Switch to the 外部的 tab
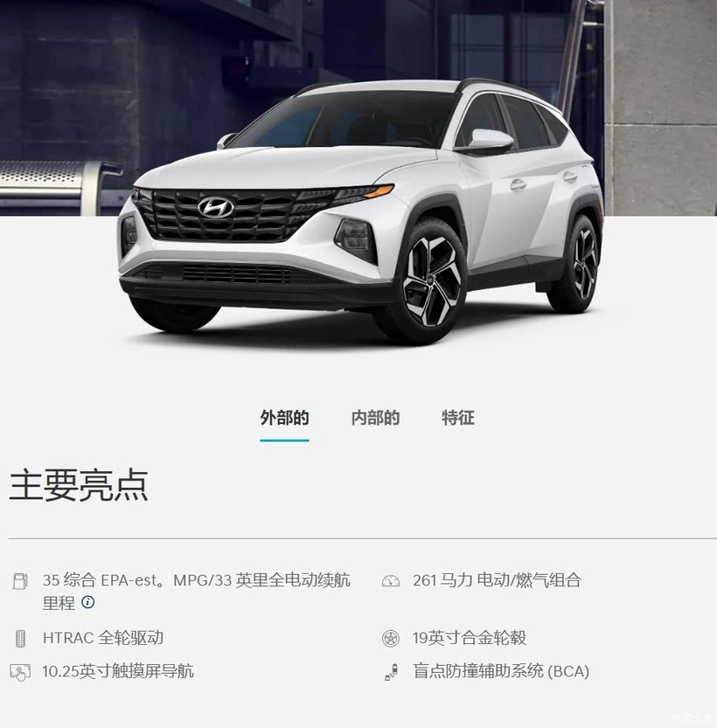The width and height of the screenshot is (717, 728). pyautogui.click(x=284, y=418)
